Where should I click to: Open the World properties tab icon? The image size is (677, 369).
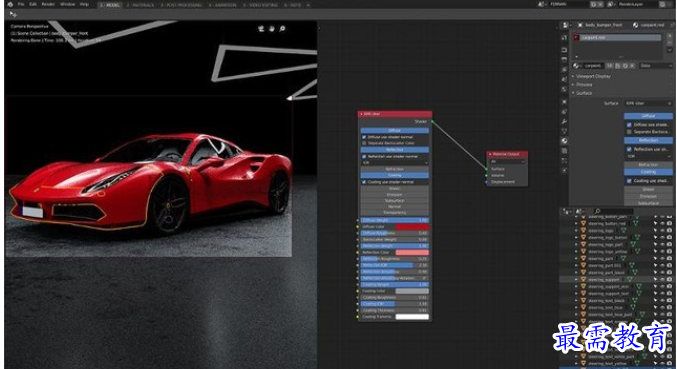pyautogui.click(x=564, y=89)
